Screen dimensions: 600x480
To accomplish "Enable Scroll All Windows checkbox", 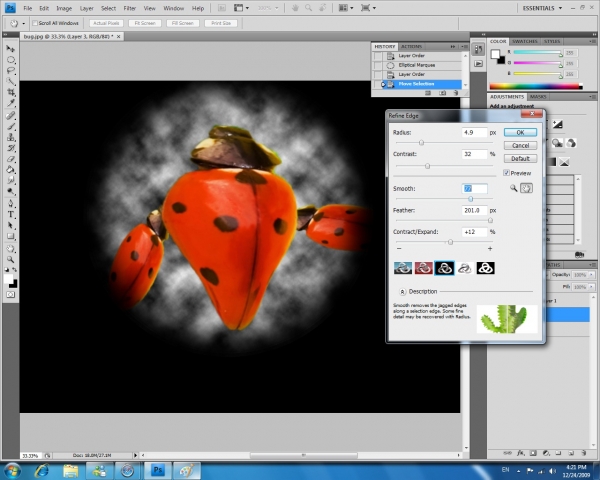I will tap(35, 23).
